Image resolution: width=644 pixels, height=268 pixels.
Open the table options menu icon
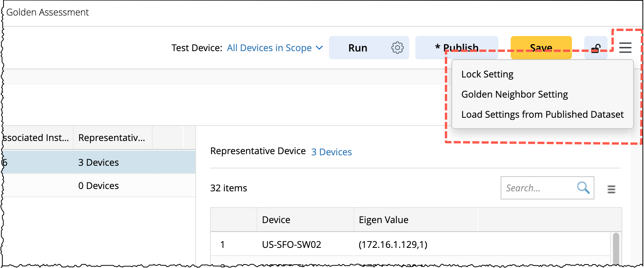611,189
